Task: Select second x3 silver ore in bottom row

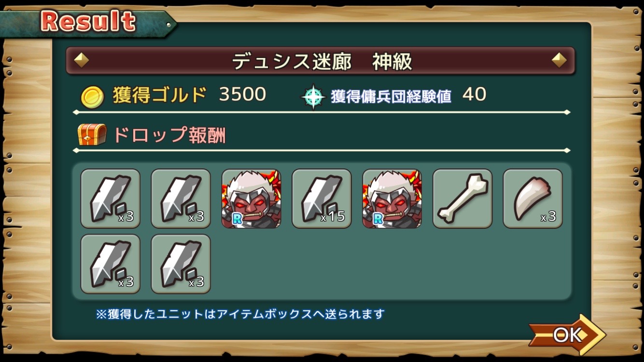Action: [181, 264]
